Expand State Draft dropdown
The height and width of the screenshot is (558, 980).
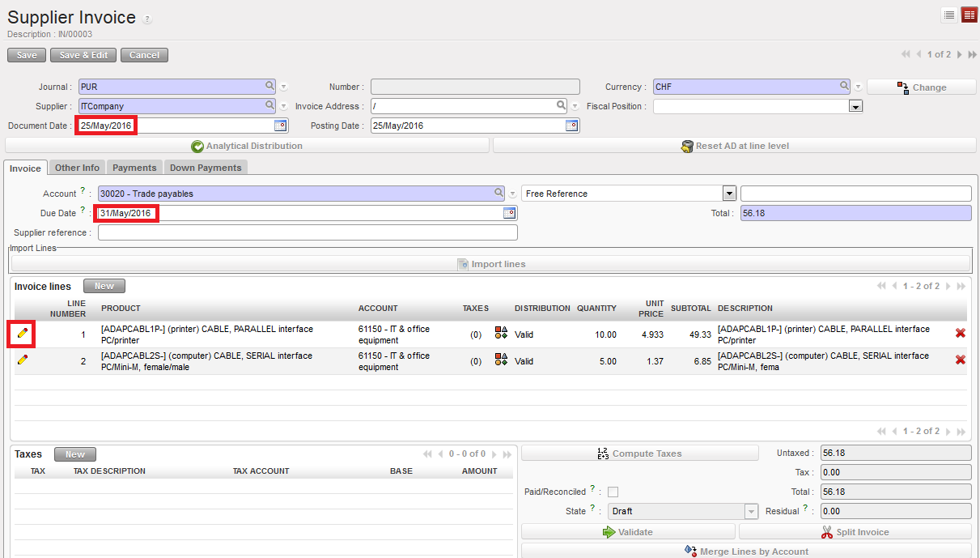click(750, 511)
